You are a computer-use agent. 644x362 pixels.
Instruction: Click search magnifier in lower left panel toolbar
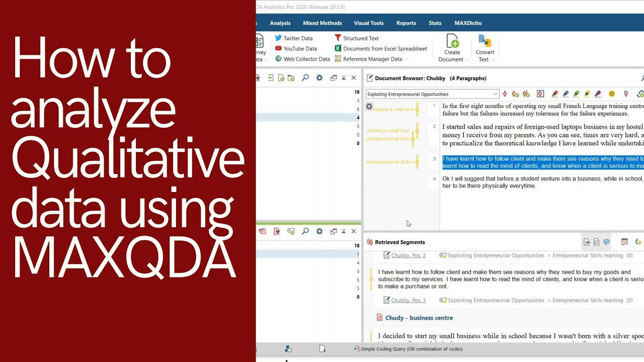305,231
